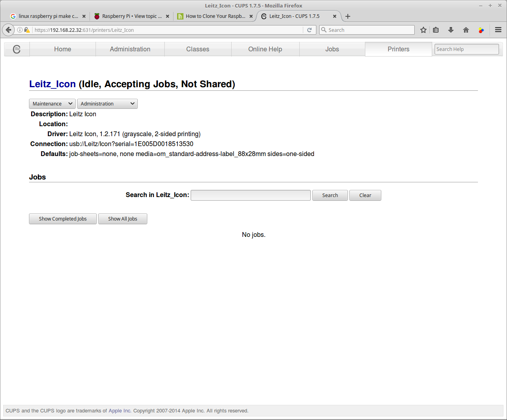Go to Firefox home page icon
The image size is (507, 420).
pos(466,30)
